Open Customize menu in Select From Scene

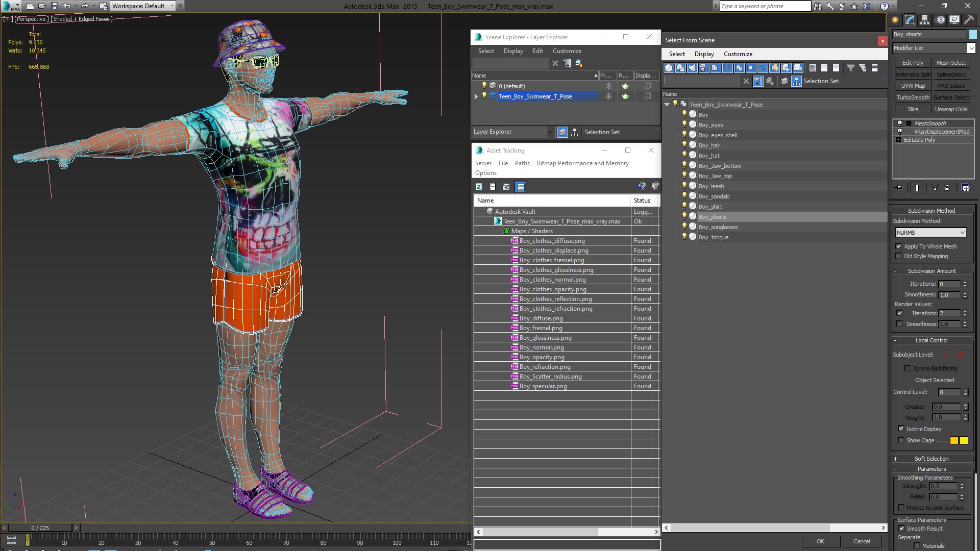point(738,54)
